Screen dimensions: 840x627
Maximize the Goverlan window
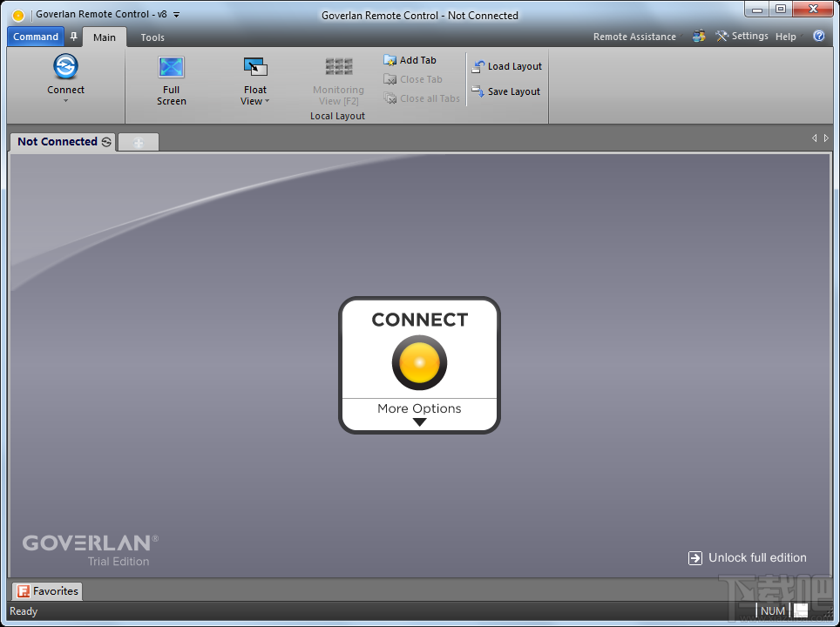[781, 9]
